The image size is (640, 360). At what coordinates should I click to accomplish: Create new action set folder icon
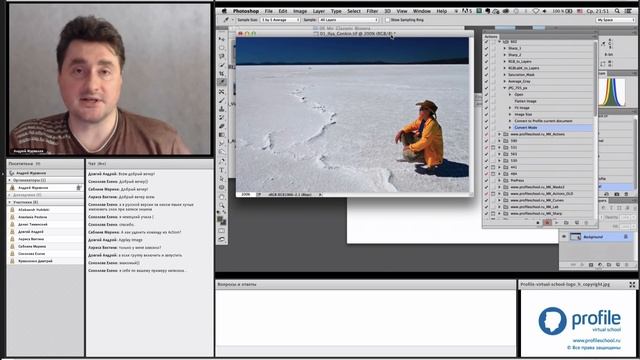pos(567,223)
